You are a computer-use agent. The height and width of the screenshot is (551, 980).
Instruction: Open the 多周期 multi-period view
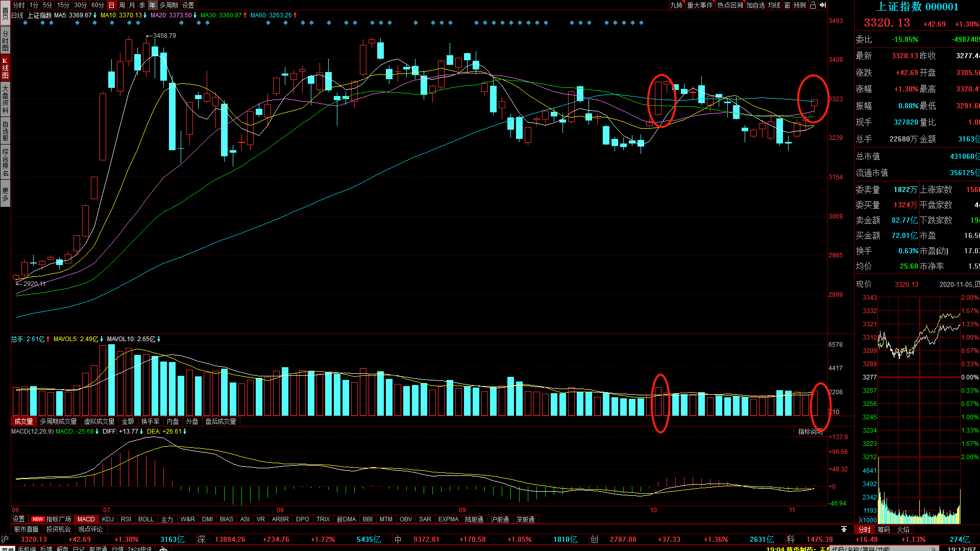point(169,5)
